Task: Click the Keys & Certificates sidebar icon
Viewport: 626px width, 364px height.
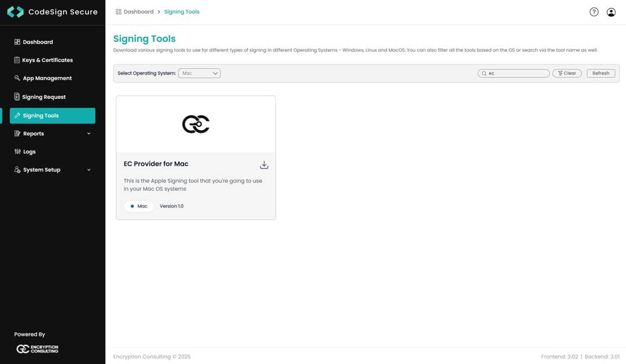Action: [17, 60]
